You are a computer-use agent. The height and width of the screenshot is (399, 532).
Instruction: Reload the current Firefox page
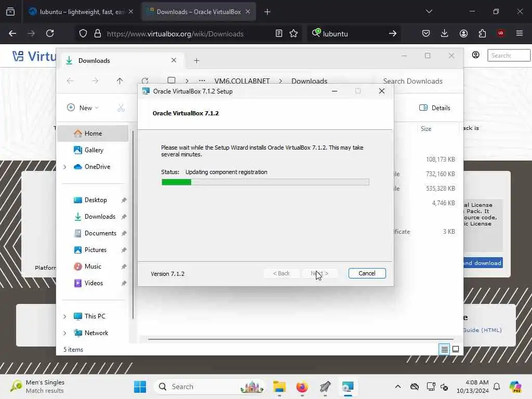(50, 33)
